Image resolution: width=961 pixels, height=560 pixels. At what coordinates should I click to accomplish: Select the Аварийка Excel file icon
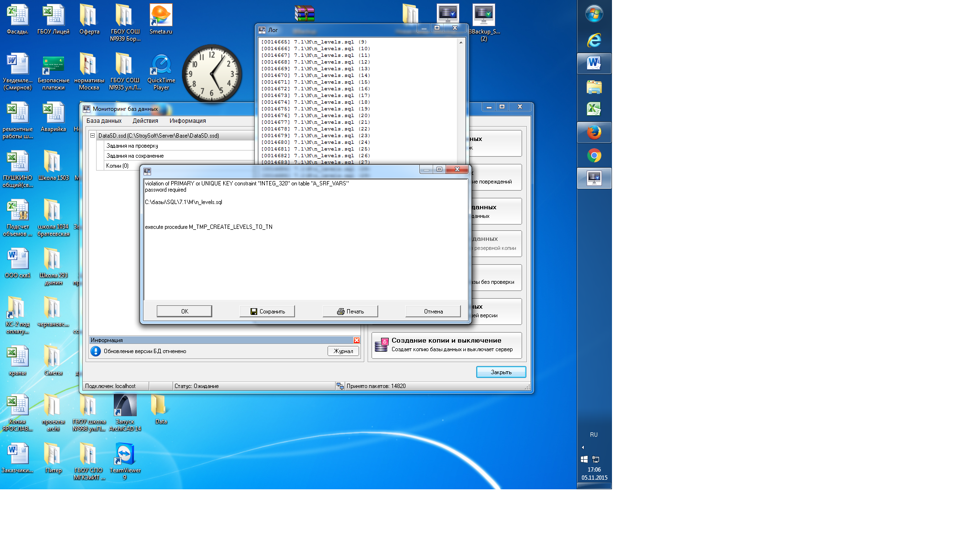pos(53,117)
